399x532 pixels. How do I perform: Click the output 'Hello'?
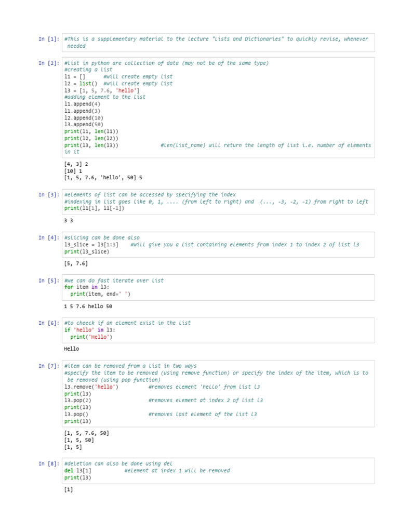72,349
